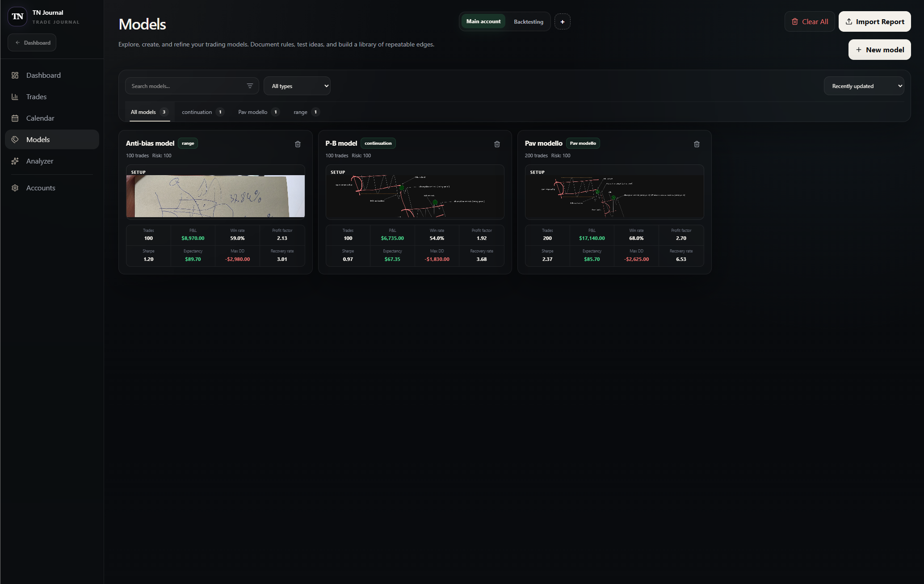Image resolution: width=924 pixels, height=584 pixels.
Task: Click the 68.0% win rate value
Action: coord(636,238)
